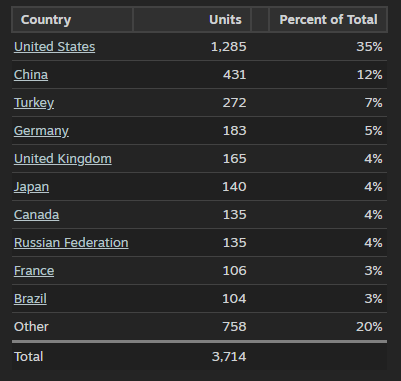Open the China country link
Image resolution: width=401 pixels, height=381 pixels.
tap(31, 75)
